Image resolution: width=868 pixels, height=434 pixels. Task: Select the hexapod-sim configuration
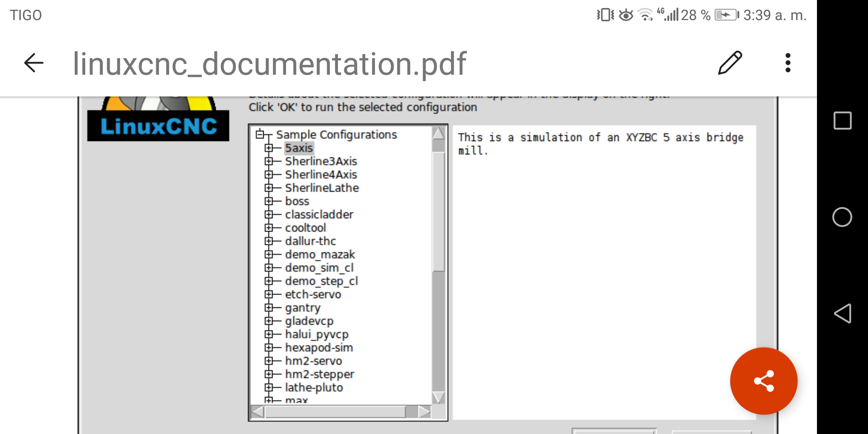click(x=319, y=347)
